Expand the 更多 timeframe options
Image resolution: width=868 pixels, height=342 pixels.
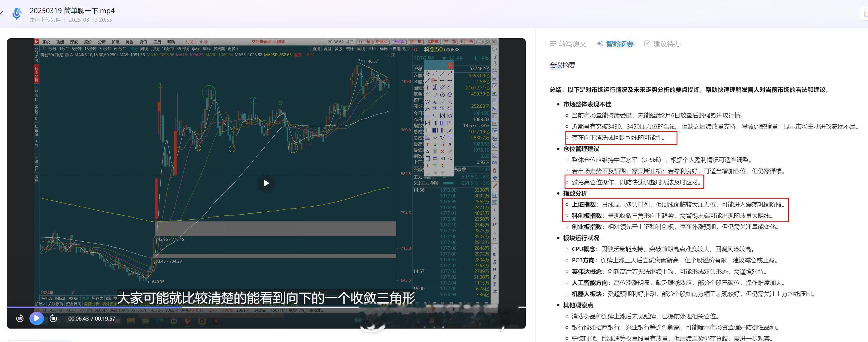pos(233,49)
